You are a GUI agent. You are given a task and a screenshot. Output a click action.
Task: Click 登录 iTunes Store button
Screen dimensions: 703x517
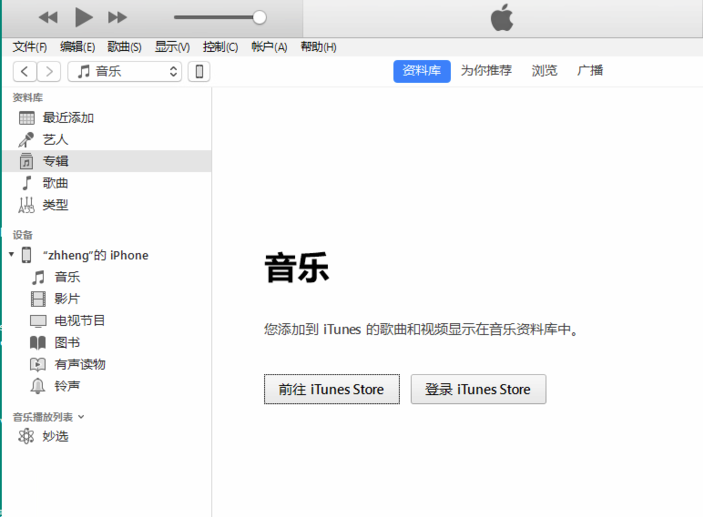tap(478, 389)
